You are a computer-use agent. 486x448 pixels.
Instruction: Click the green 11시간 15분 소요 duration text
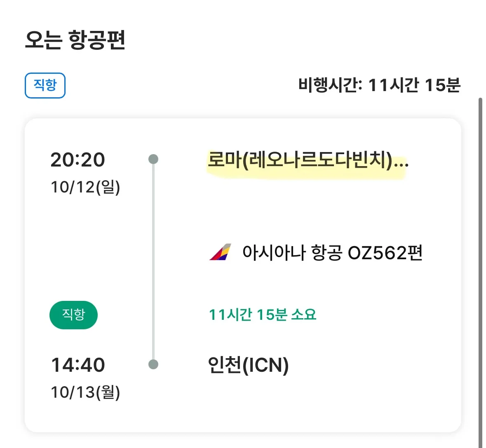263,315
